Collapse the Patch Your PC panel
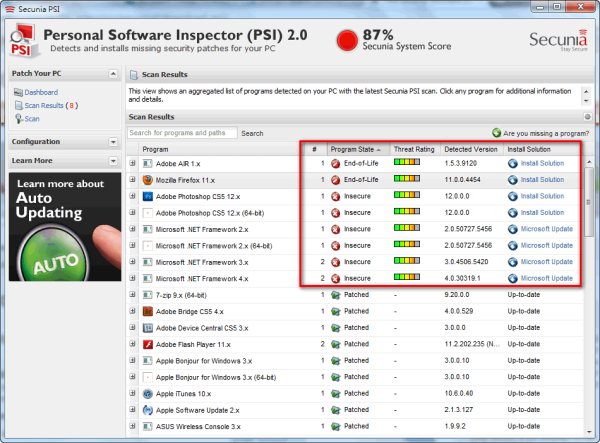 click(x=113, y=73)
